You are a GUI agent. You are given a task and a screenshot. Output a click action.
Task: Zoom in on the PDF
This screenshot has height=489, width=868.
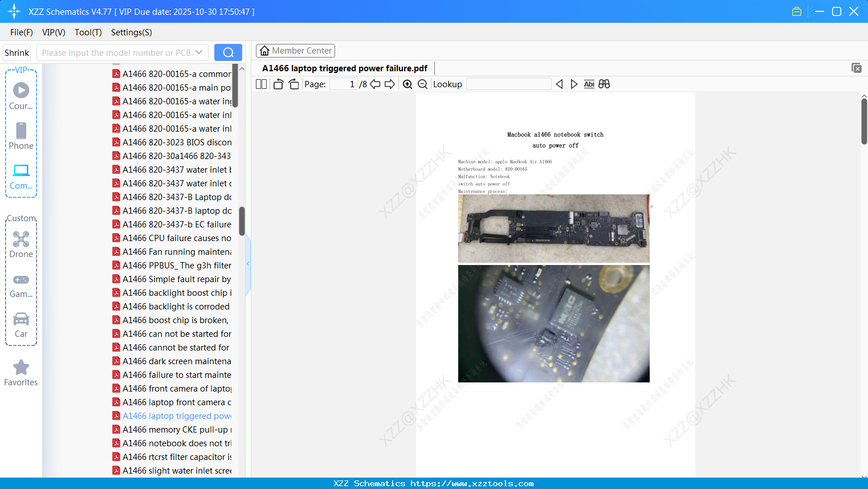(x=407, y=84)
